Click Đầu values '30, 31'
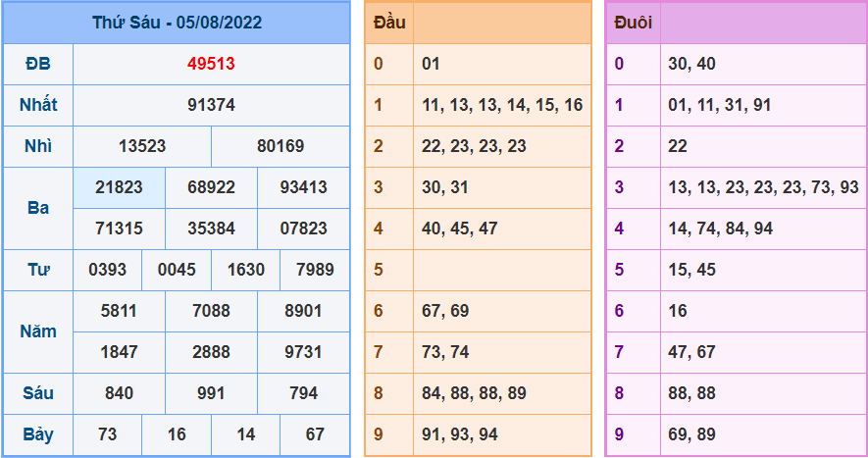The height and width of the screenshot is (458, 868). click(x=445, y=187)
